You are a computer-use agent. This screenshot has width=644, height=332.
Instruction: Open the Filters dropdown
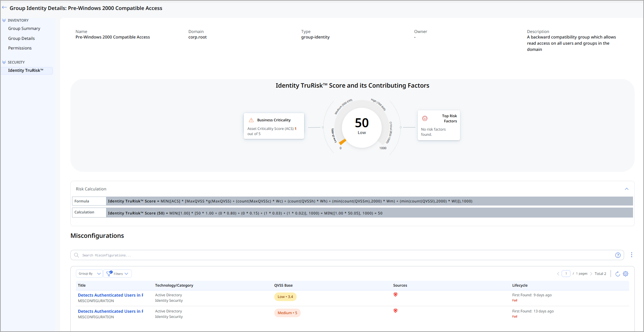[117, 274]
